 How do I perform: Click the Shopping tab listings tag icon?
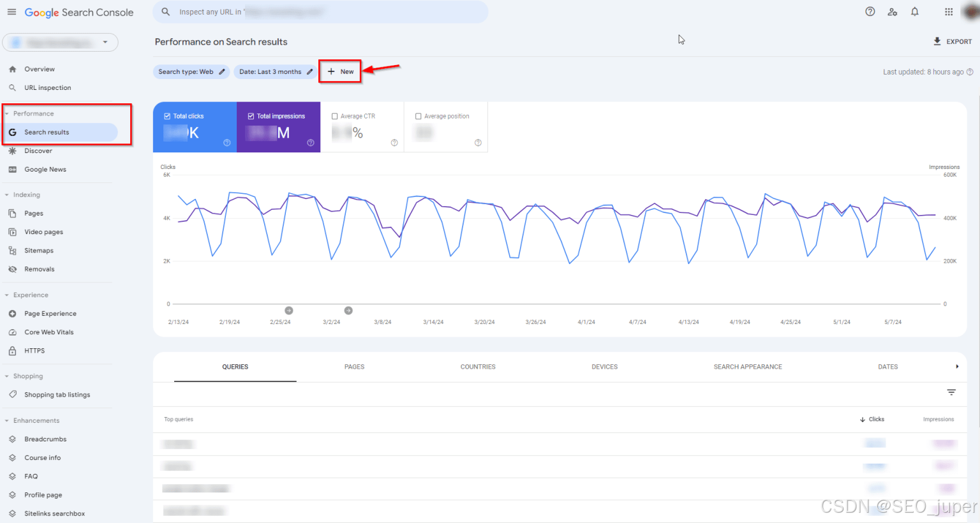coord(12,395)
